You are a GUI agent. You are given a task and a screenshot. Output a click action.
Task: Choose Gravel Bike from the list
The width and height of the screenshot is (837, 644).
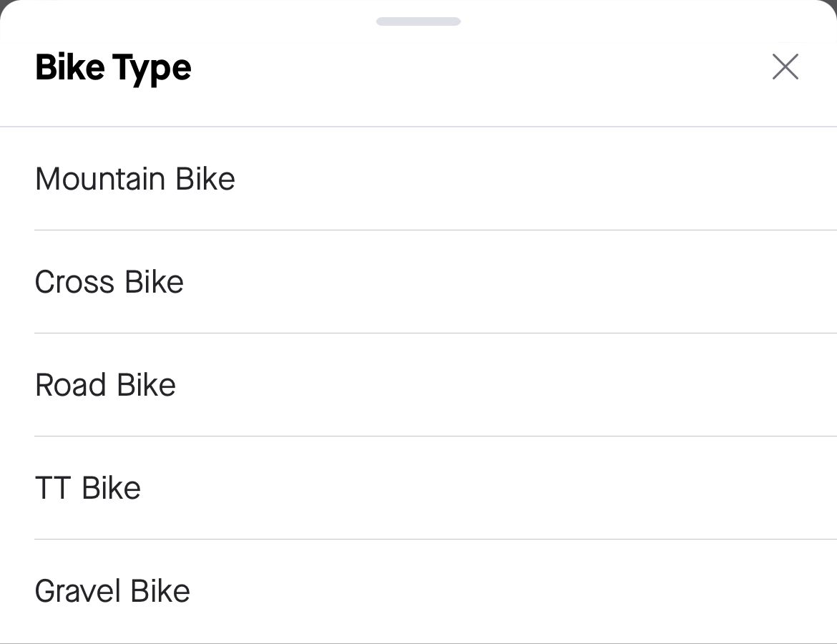[x=112, y=591]
